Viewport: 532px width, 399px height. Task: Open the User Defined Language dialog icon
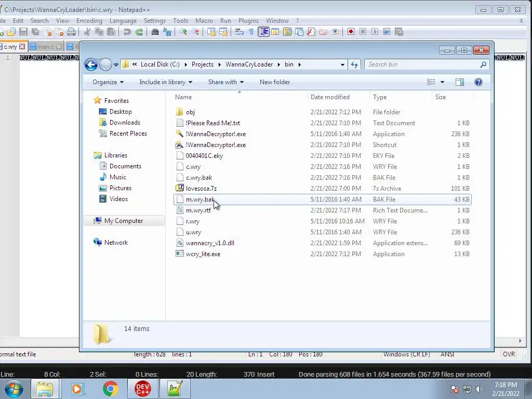point(275,32)
